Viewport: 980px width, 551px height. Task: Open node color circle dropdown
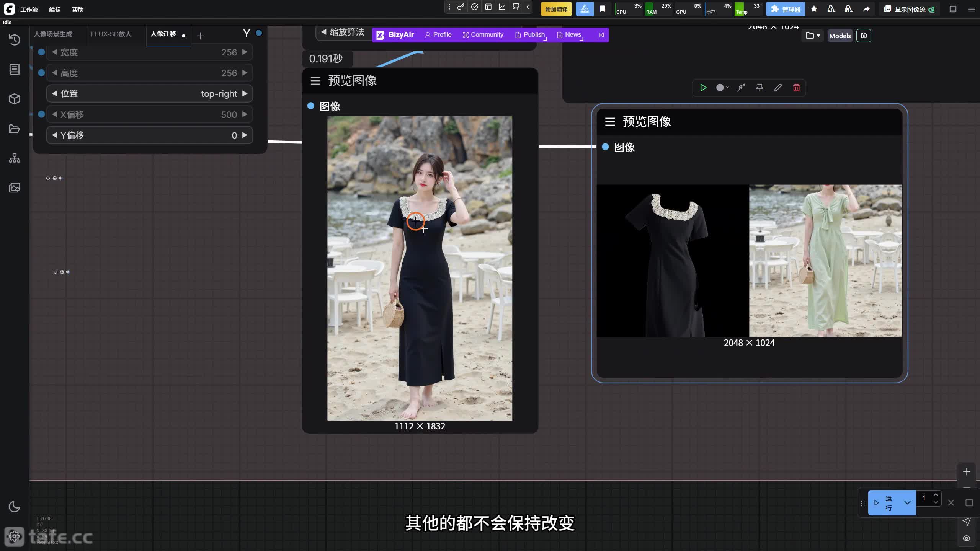pos(722,88)
